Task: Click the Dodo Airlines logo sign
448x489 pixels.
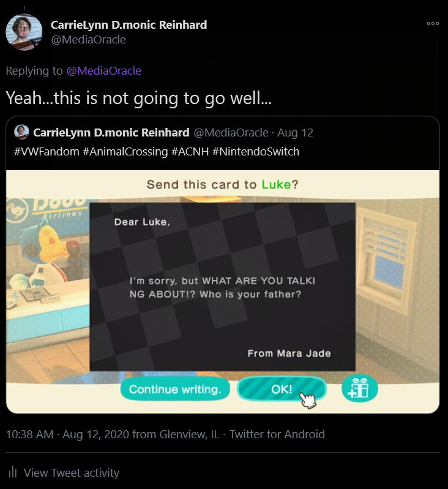Action: (x=46, y=210)
